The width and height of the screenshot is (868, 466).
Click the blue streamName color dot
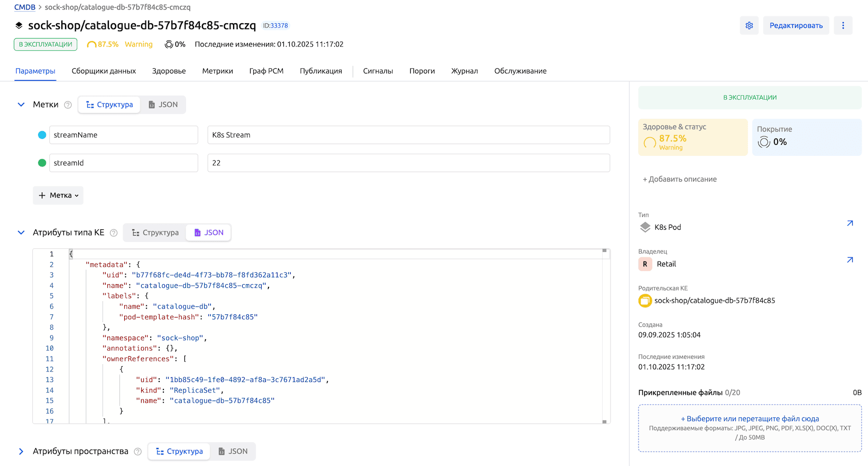42,135
